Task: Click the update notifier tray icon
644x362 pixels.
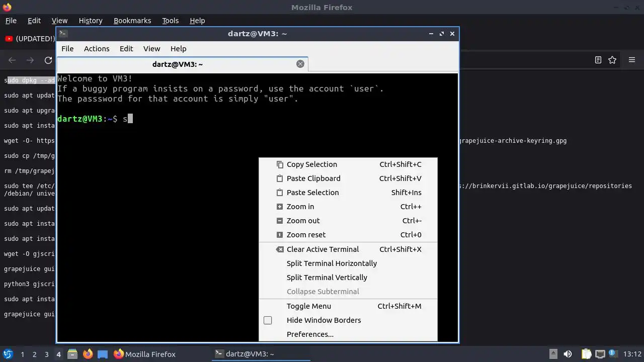Action: click(x=613, y=354)
